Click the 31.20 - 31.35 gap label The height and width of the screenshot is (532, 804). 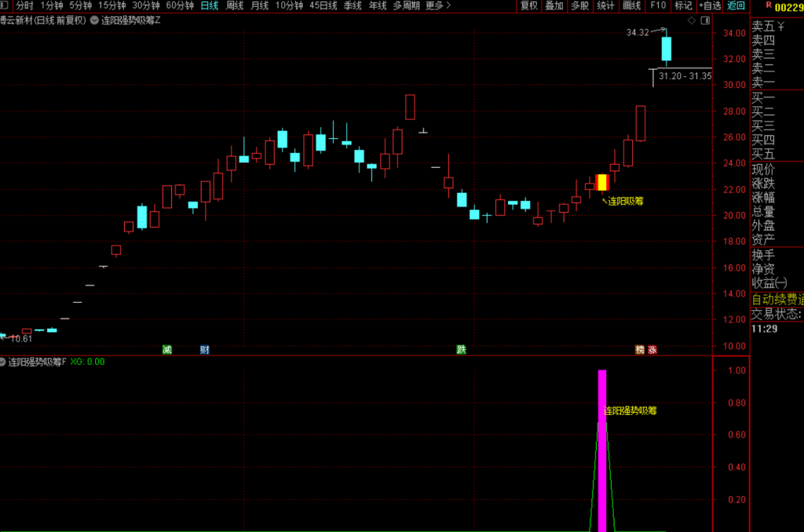685,76
